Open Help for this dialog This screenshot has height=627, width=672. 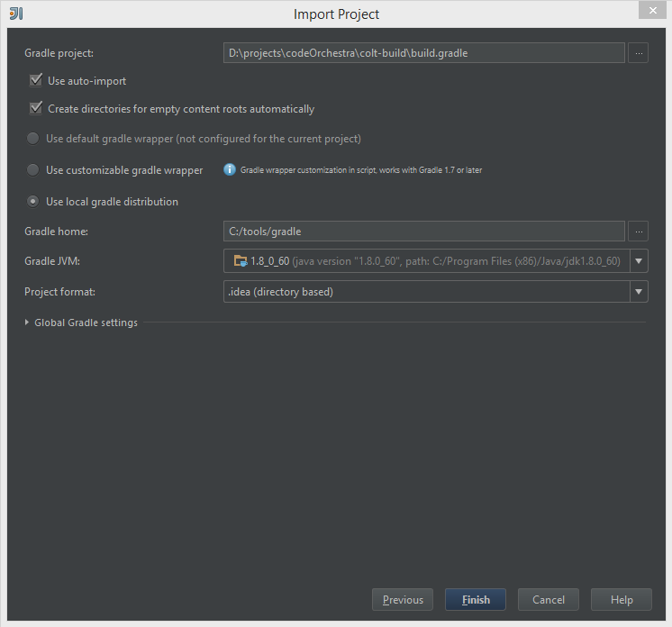pos(622,600)
